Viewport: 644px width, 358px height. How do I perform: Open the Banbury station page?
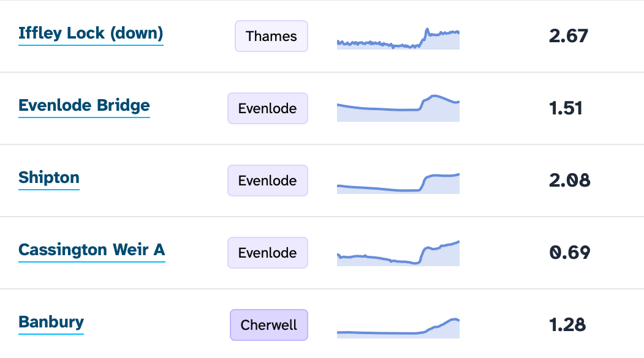[51, 322]
